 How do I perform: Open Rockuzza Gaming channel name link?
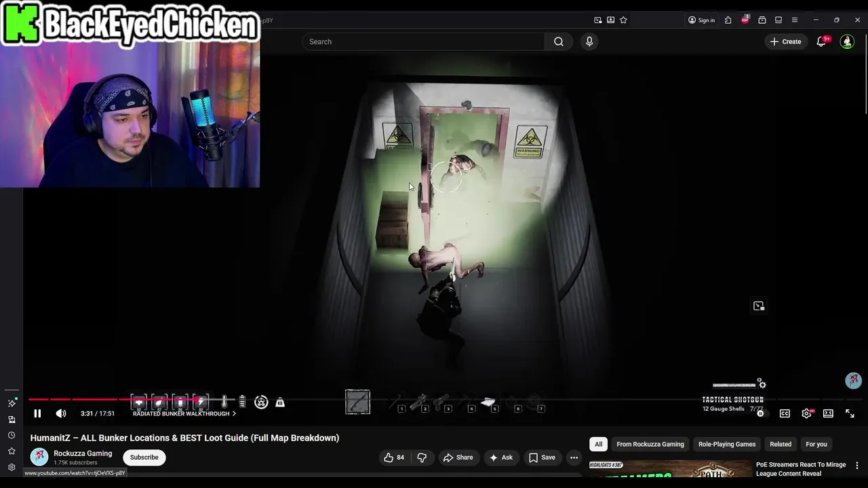[83, 453]
